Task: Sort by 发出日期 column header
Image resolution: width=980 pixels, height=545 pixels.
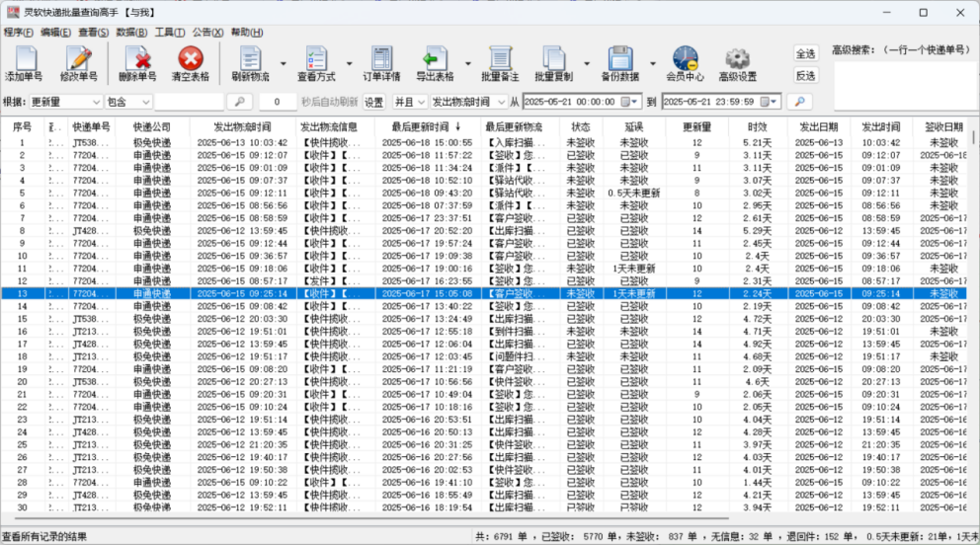Action: [819, 126]
